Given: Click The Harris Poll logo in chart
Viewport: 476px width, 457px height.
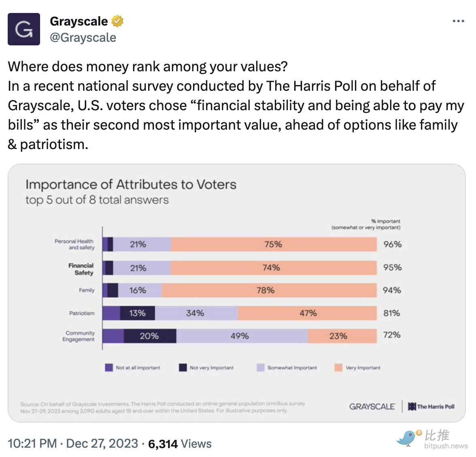Looking at the screenshot, I should tap(431, 406).
